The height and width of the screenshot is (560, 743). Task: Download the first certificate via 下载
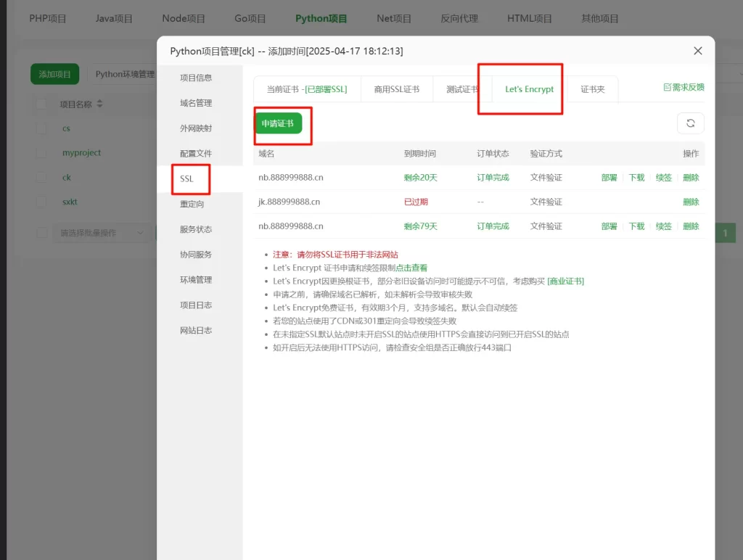(637, 177)
